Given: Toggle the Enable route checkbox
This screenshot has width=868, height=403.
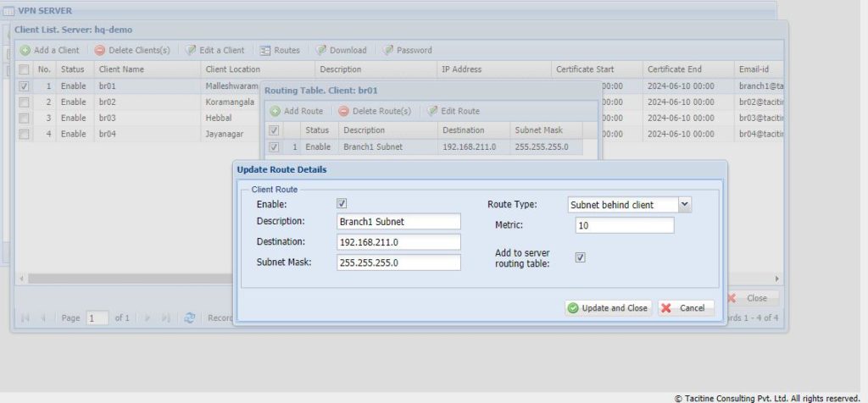Looking at the screenshot, I should pyautogui.click(x=342, y=204).
